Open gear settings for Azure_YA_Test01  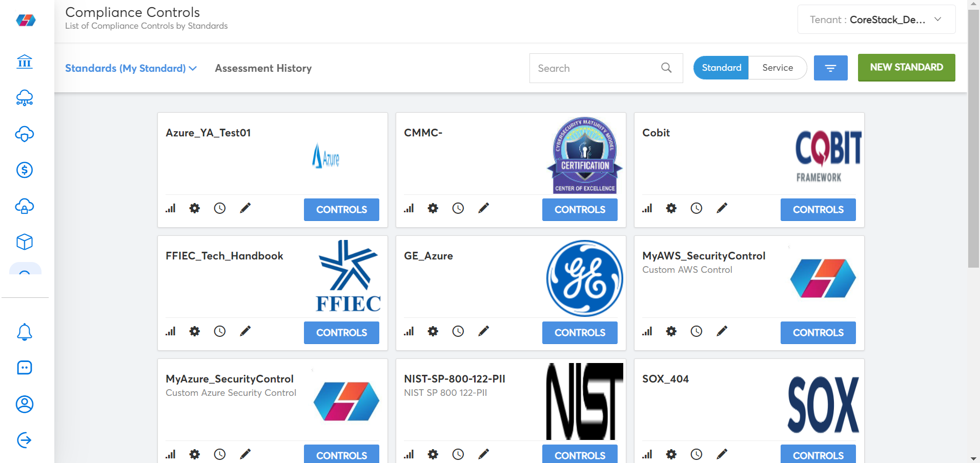(x=195, y=208)
